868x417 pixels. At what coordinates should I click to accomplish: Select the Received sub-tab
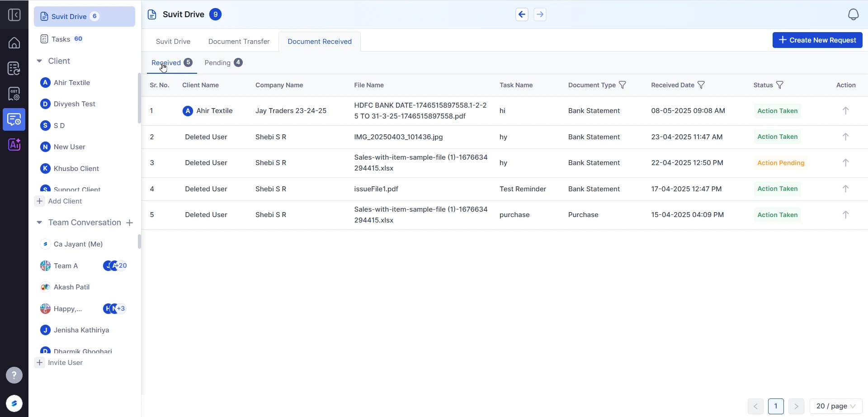coord(172,63)
